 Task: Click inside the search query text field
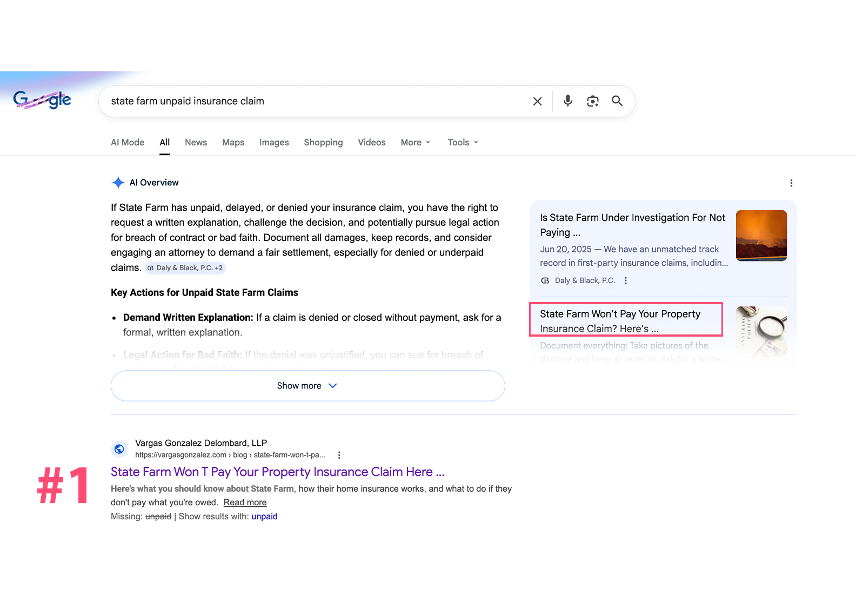coord(313,101)
